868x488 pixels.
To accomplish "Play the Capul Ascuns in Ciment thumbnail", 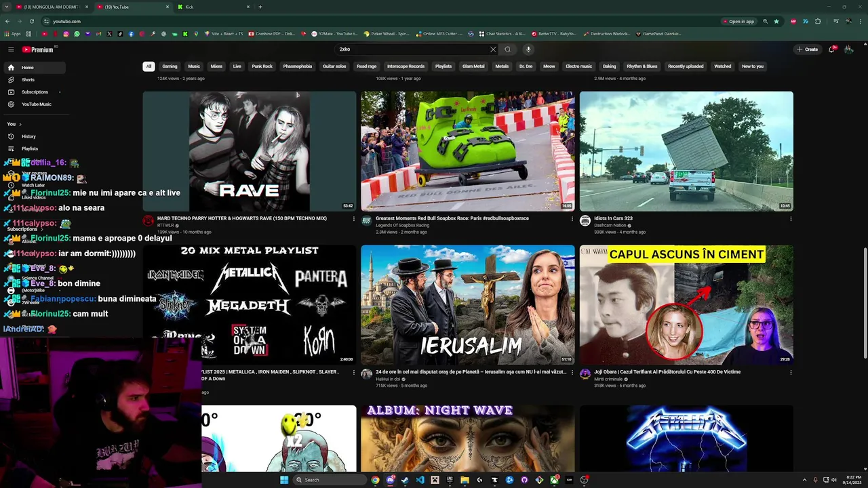I will [x=686, y=304].
